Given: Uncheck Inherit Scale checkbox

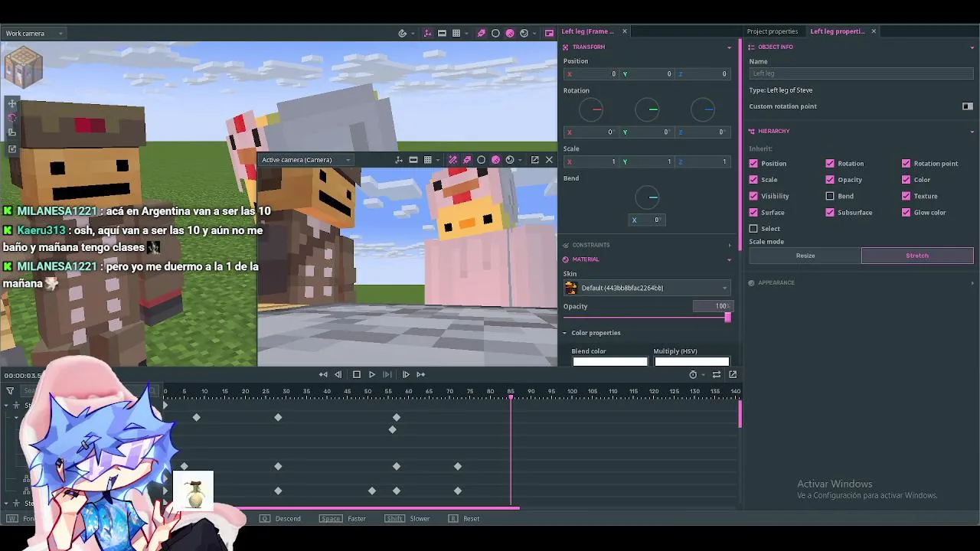Looking at the screenshot, I should tap(753, 180).
